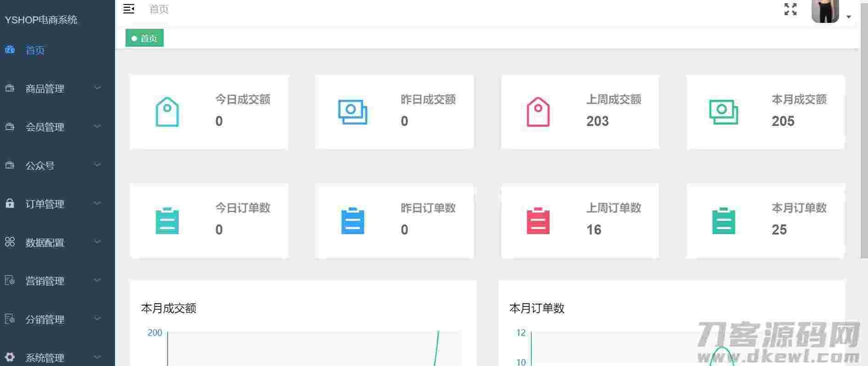Click the 今日订单数 label
The height and width of the screenshot is (366, 868).
tap(243, 208)
